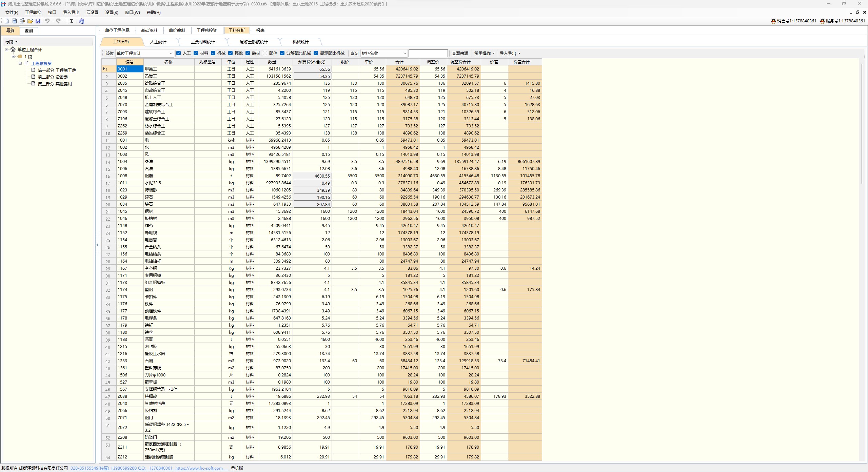Toggle the 分解配比机械 checkbox
Viewport: 868px width, 472px height.
tap(282, 53)
